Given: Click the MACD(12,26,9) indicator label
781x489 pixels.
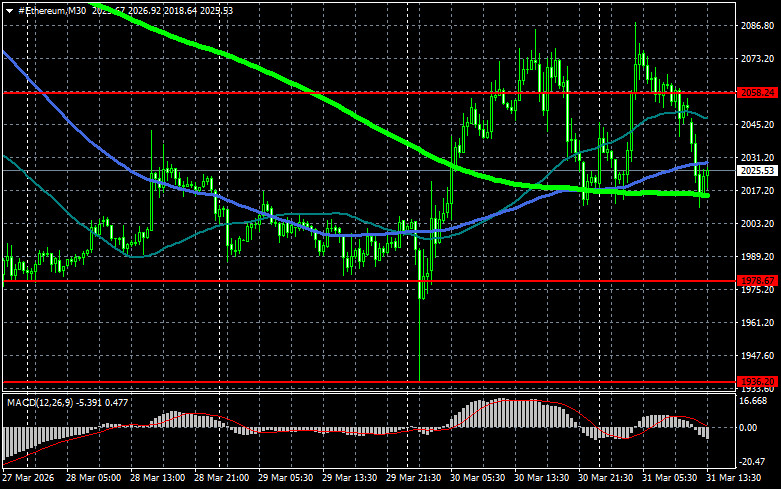Looking at the screenshot, I should [40, 402].
